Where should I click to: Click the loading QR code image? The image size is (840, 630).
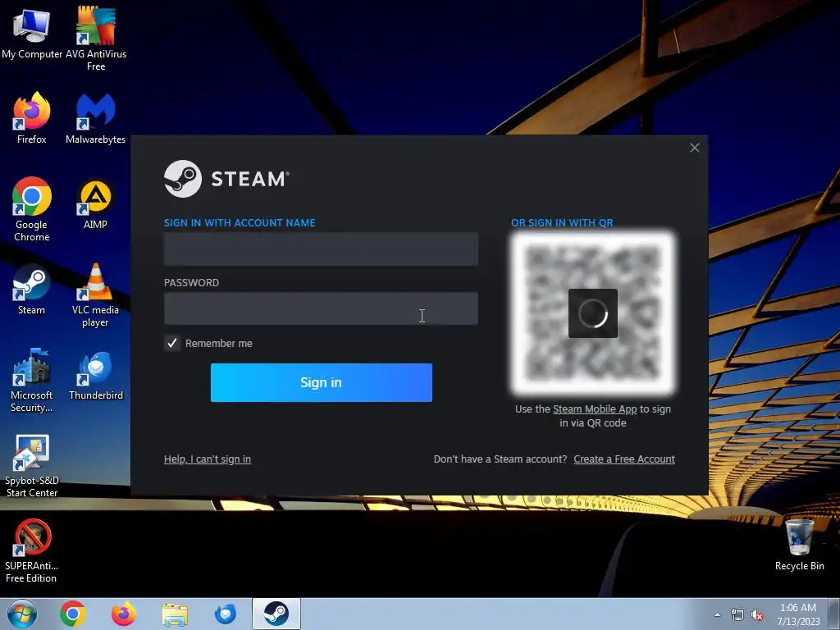tap(593, 313)
